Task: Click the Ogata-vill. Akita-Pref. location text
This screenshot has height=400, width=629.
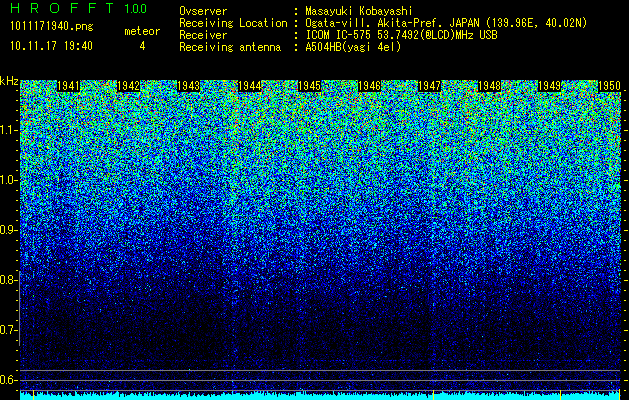Action: click(x=446, y=23)
